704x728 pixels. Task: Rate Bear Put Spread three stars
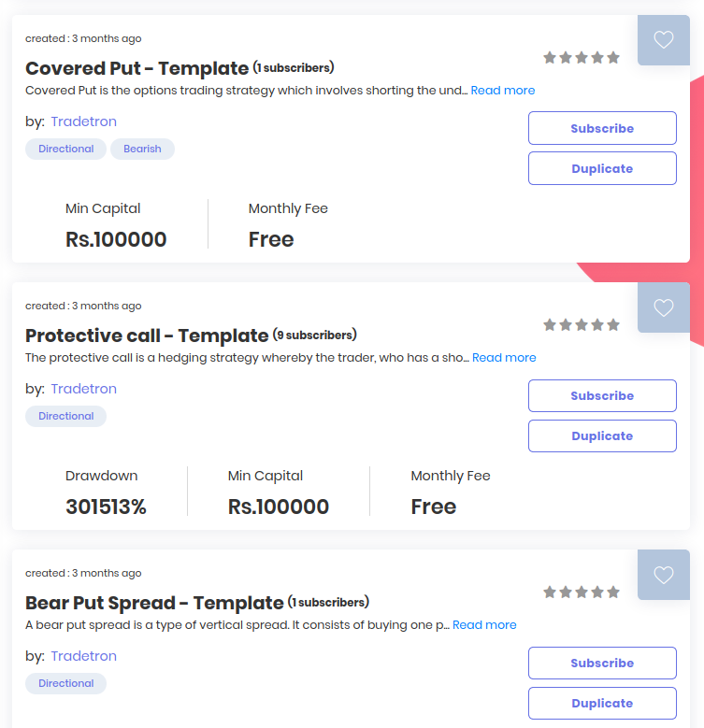pyautogui.click(x=582, y=592)
